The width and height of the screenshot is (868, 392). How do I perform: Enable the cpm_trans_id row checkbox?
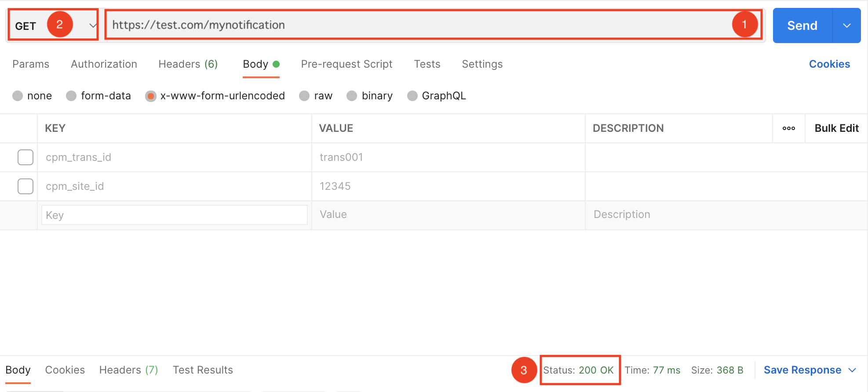pos(26,157)
